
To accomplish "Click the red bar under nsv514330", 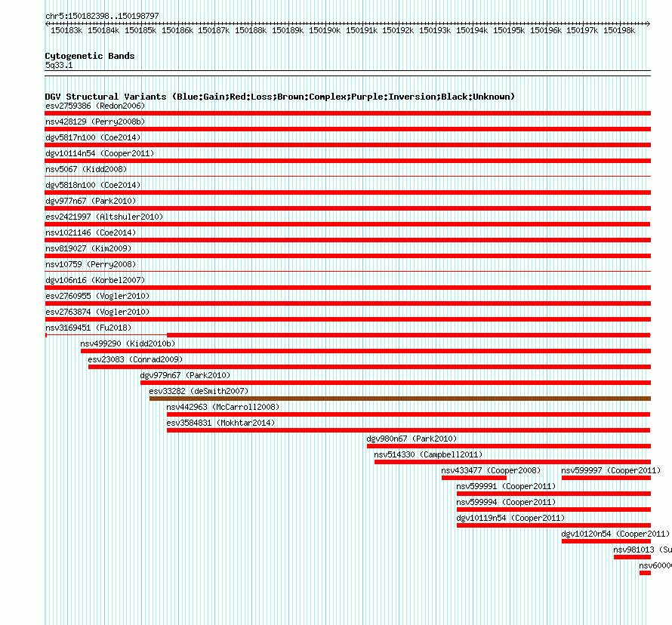I will [x=513, y=462].
